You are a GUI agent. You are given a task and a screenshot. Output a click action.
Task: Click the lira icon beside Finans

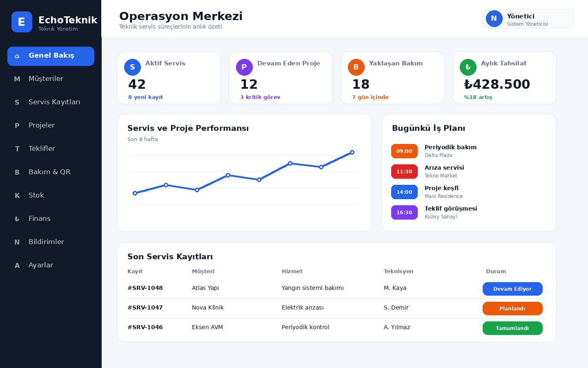(17, 219)
